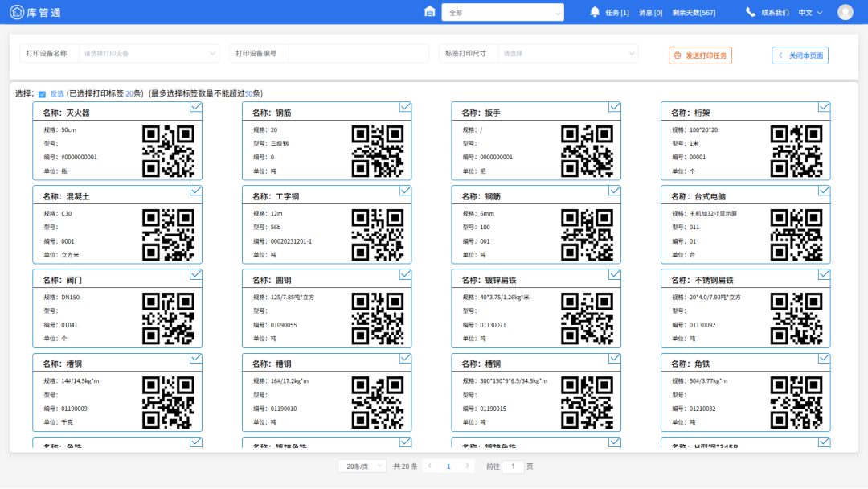This screenshot has width=868, height=489.
Task: Click 编号: 00020231201-1 text
Action: click(282, 241)
